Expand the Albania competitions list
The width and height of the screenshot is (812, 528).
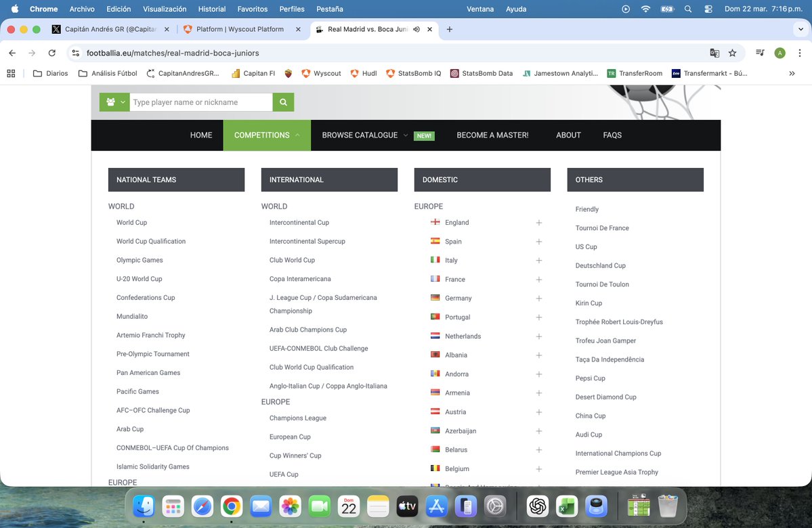[x=538, y=355]
